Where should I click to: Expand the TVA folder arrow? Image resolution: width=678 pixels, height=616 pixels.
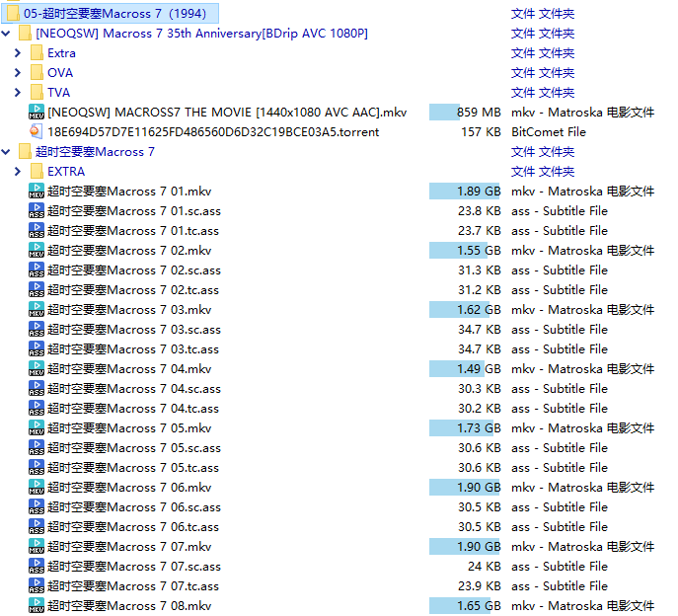tap(18, 93)
